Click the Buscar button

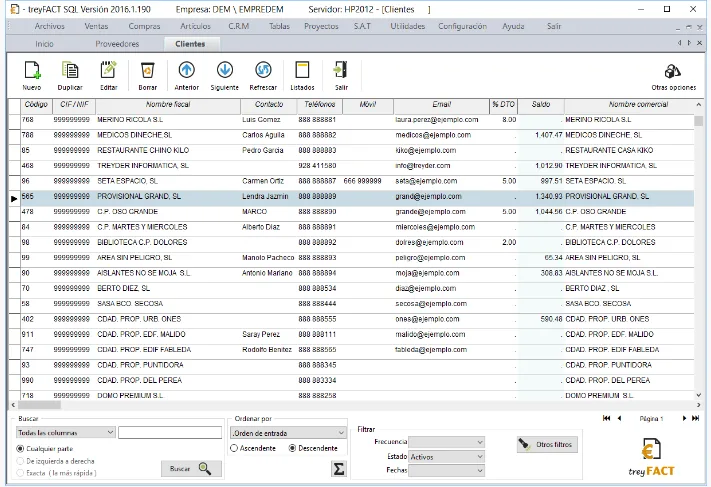pos(191,468)
